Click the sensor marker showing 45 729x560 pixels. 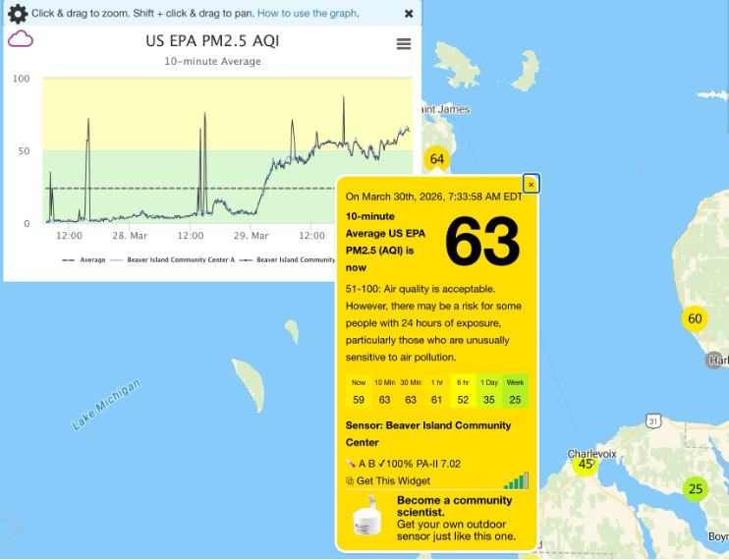[x=586, y=464]
